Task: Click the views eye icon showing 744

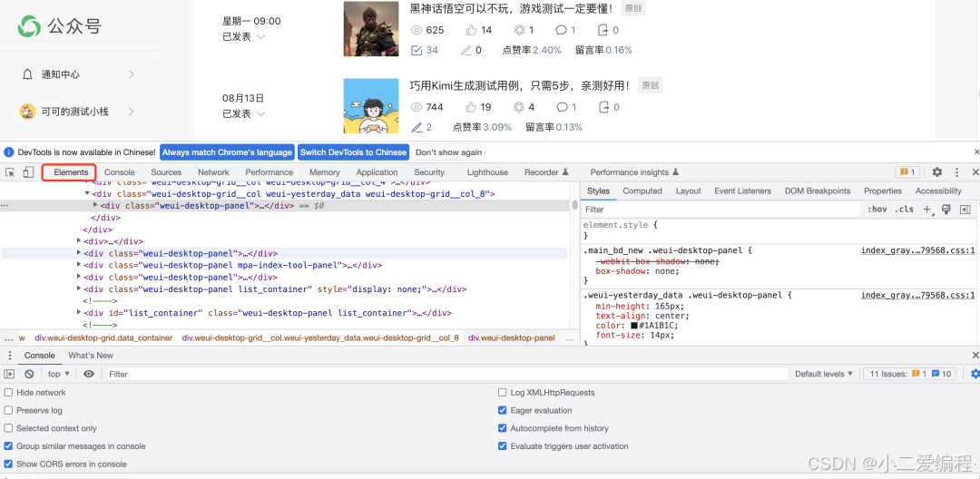Action: point(416,107)
